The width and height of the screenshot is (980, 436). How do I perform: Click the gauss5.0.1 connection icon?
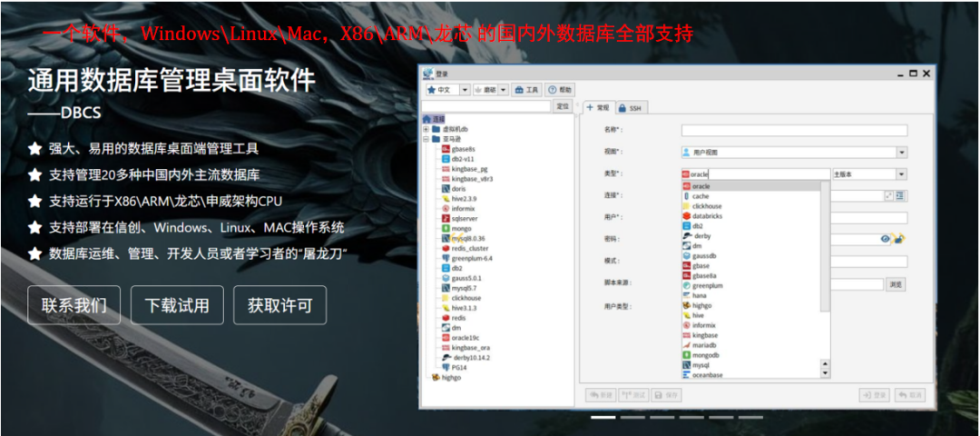(x=446, y=278)
